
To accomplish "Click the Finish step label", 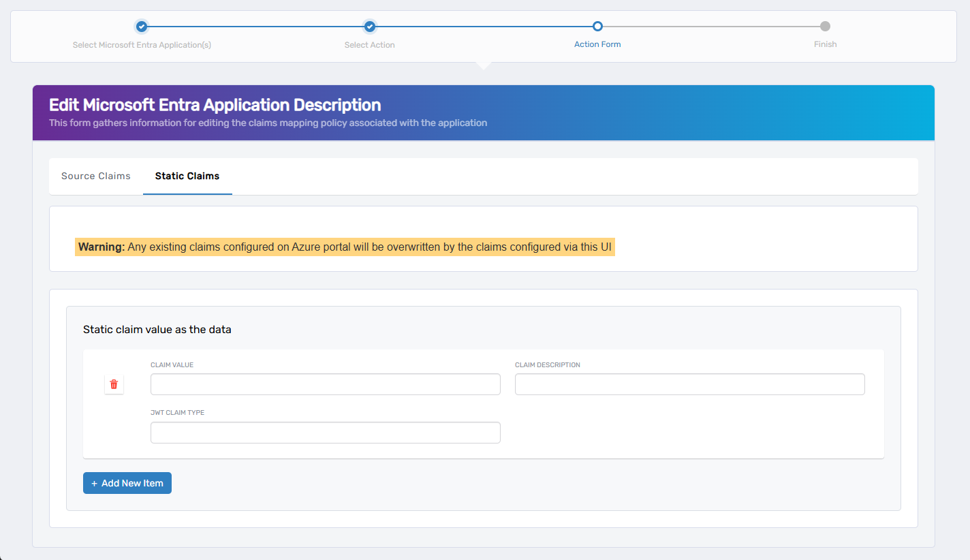I will pyautogui.click(x=825, y=44).
